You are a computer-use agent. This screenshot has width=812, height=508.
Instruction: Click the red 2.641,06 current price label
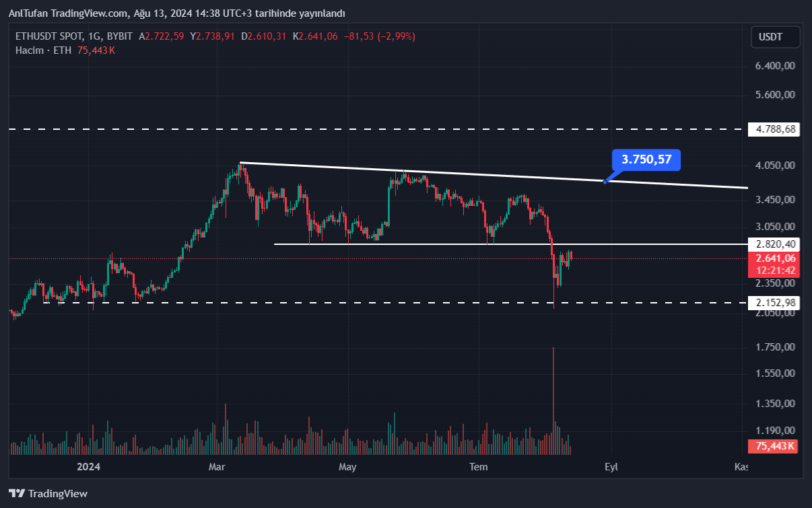coord(776,258)
